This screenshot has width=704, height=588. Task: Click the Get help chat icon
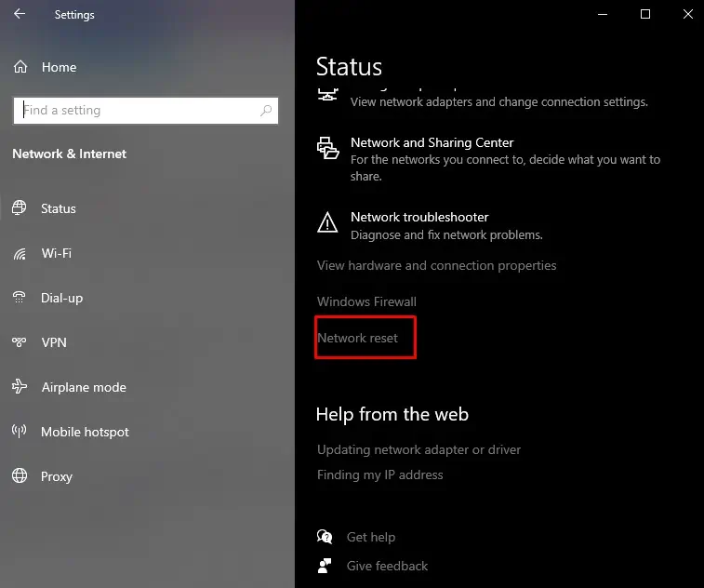coord(325,536)
